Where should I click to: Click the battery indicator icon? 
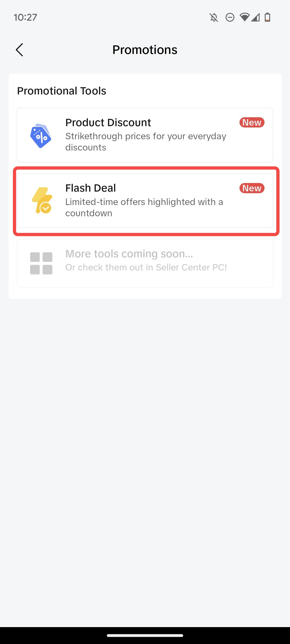pos(267,17)
